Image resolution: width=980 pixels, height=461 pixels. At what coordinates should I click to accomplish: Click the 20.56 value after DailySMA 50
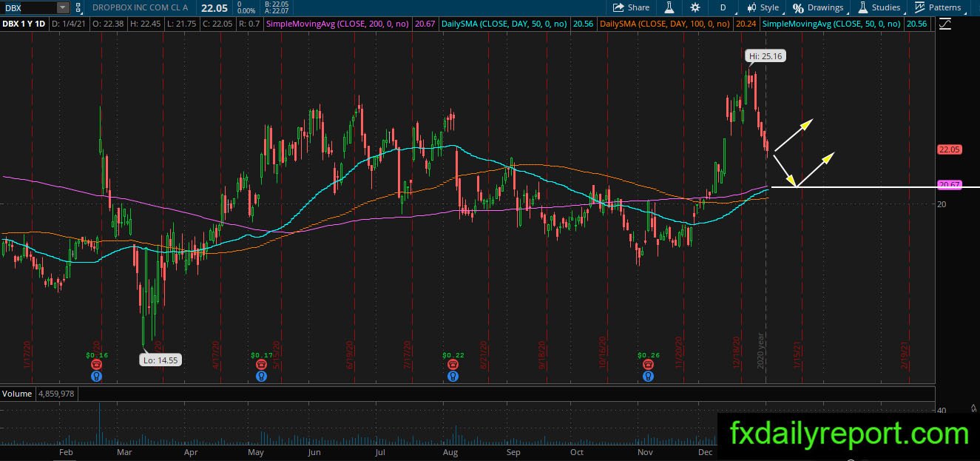[x=582, y=24]
